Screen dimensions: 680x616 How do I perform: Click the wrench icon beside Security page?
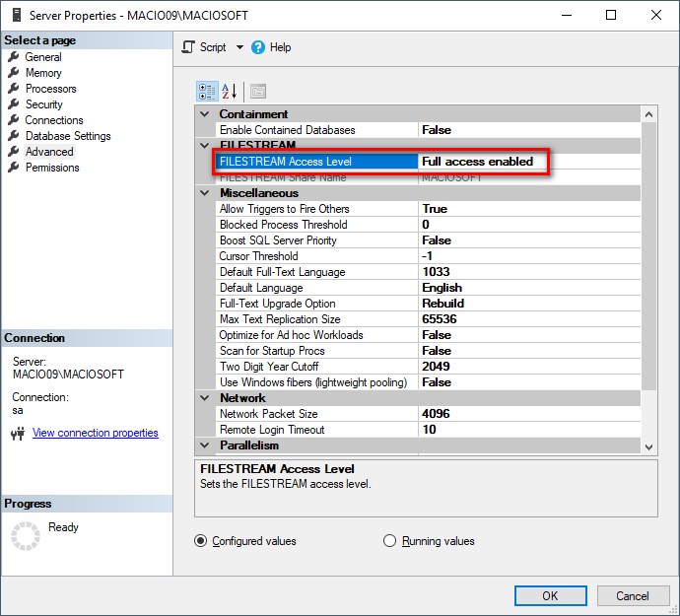pyautogui.click(x=14, y=104)
